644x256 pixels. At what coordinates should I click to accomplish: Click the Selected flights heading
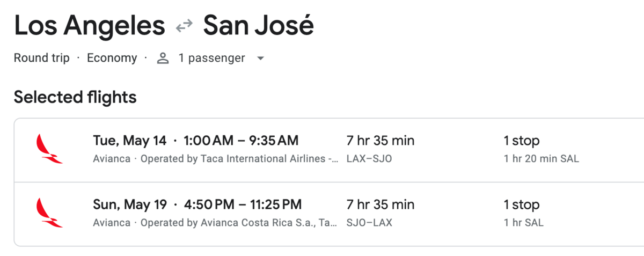pyautogui.click(x=75, y=97)
